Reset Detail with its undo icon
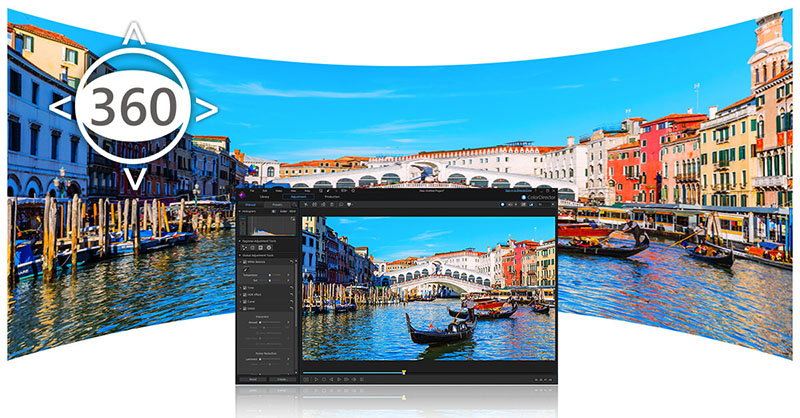The height and width of the screenshot is (418, 800). click(x=291, y=308)
